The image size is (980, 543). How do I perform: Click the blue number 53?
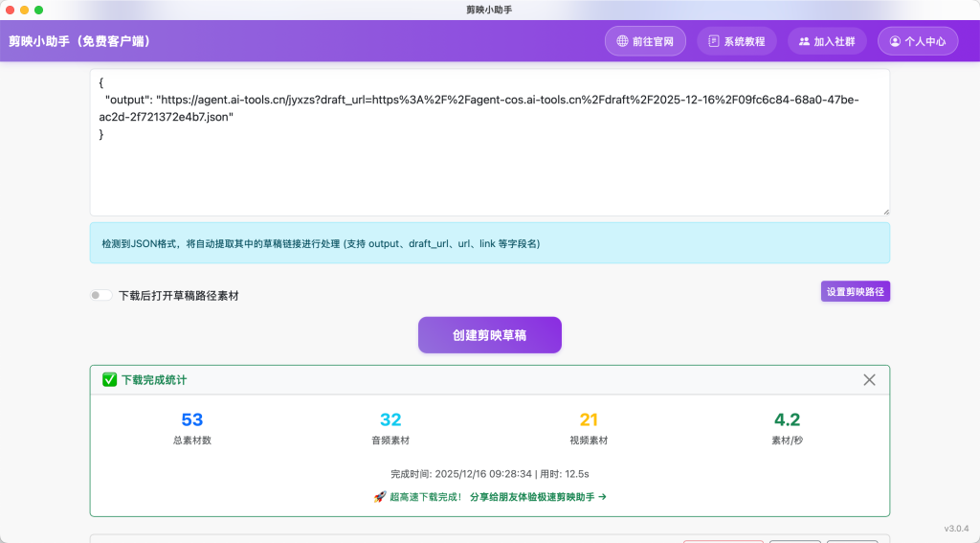tap(191, 419)
